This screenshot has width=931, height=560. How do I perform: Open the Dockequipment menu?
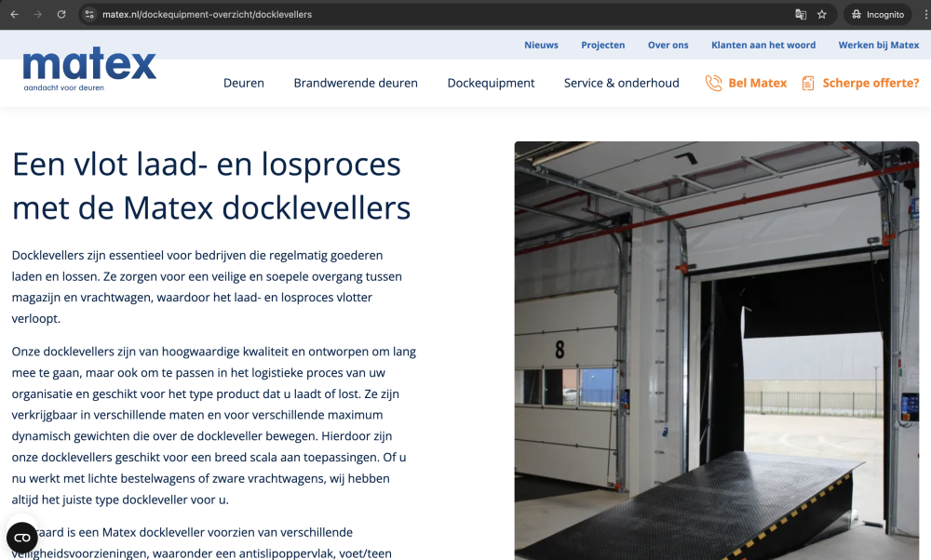(x=491, y=83)
